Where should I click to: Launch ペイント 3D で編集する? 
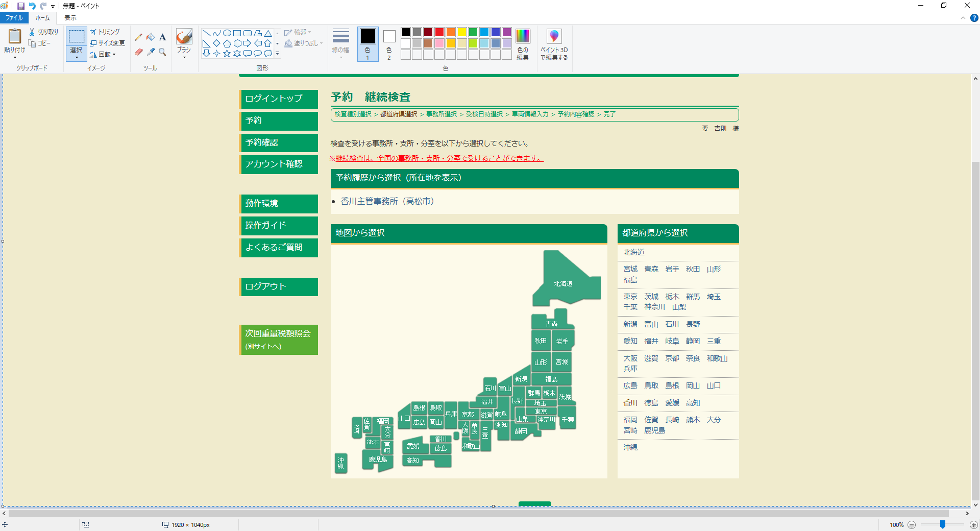tap(554, 44)
